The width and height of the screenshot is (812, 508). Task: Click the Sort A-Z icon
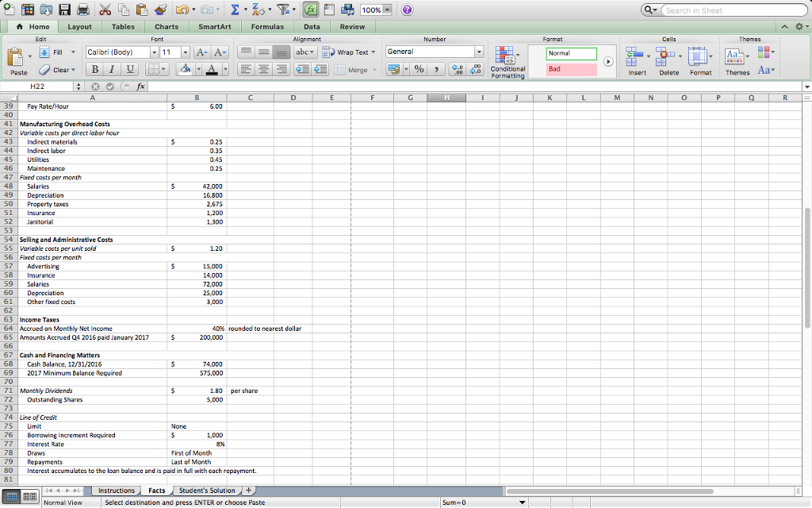[258, 10]
